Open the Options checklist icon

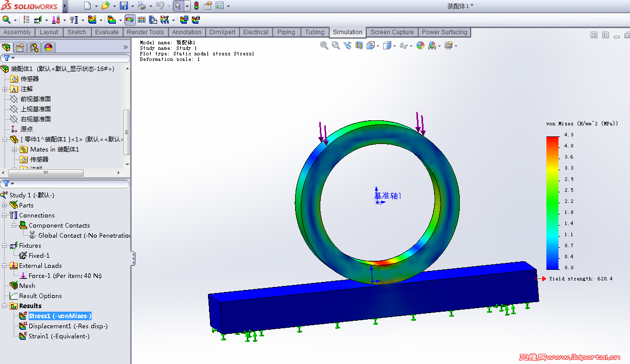point(220,6)
